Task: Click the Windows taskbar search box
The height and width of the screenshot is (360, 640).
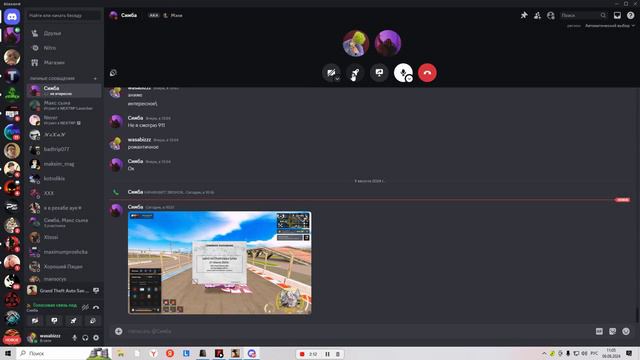Action: point(63,353)
